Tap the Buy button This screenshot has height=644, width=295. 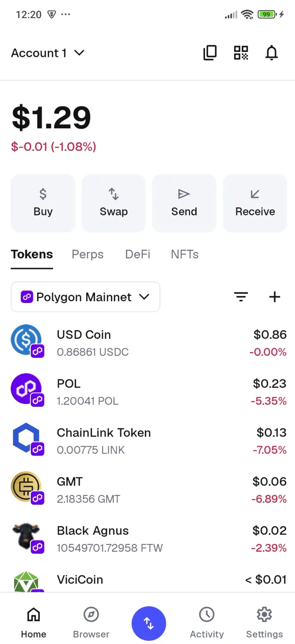[x=43, y=203]
